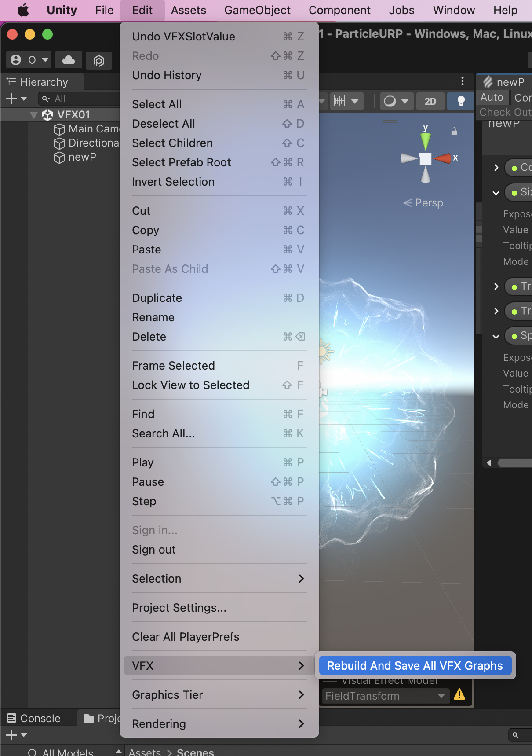Collapse the VFX01 scene arrow
The image size is (532, 756).
tap(33, 115)
